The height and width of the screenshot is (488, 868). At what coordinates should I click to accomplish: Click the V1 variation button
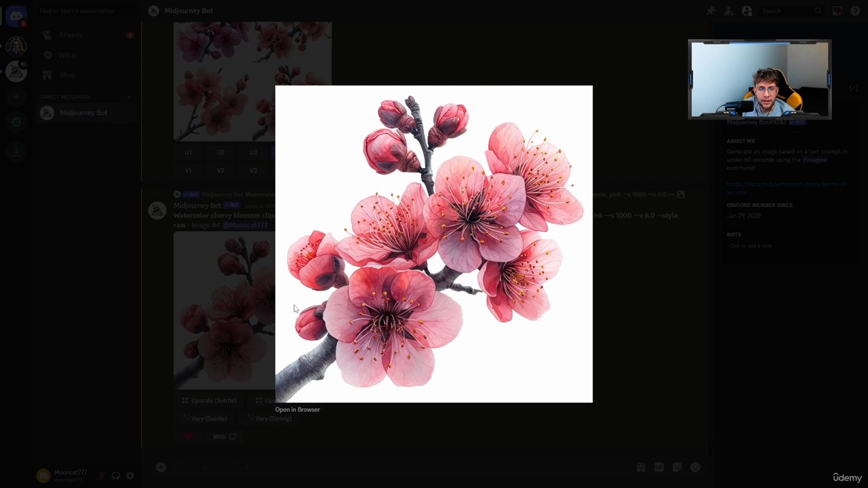pyautogui.click(x=188, y=170)
